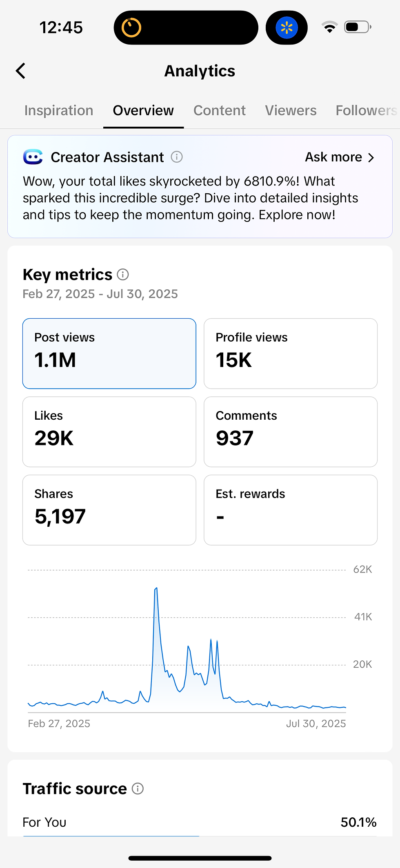Tap the highest peak on the views chart
The height and width of the screenshot is (868, 400).
coord(156,589)
